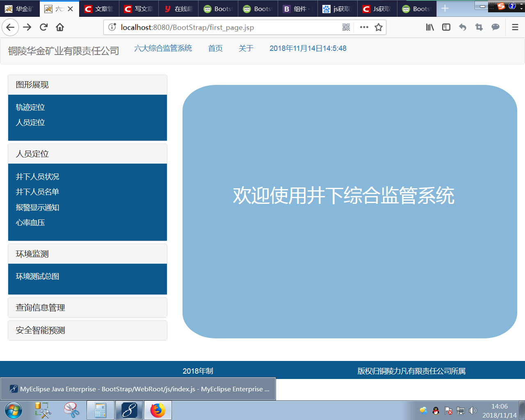This screenshot has width=525, height=420.
Task: Click the back navigation arrow
Action: tap(10, 27)
